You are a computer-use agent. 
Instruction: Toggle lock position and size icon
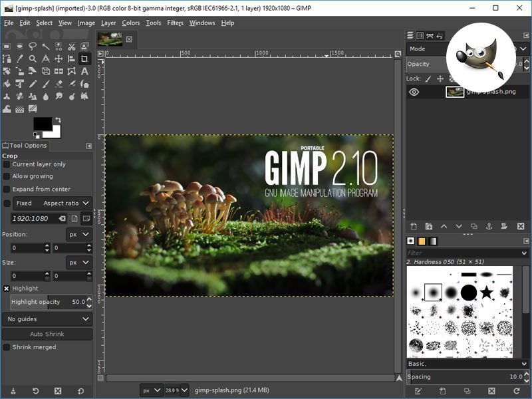tap(440, 78)
